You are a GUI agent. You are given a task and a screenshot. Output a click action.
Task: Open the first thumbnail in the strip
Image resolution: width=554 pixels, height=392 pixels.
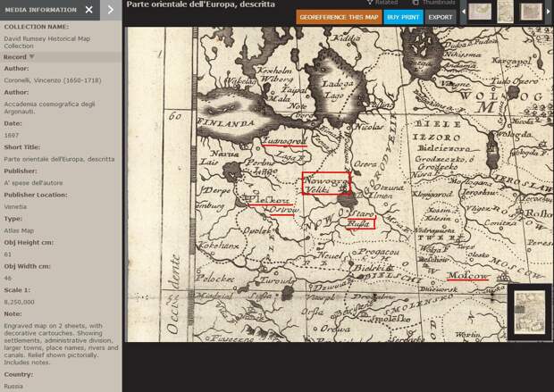[480, 12]
